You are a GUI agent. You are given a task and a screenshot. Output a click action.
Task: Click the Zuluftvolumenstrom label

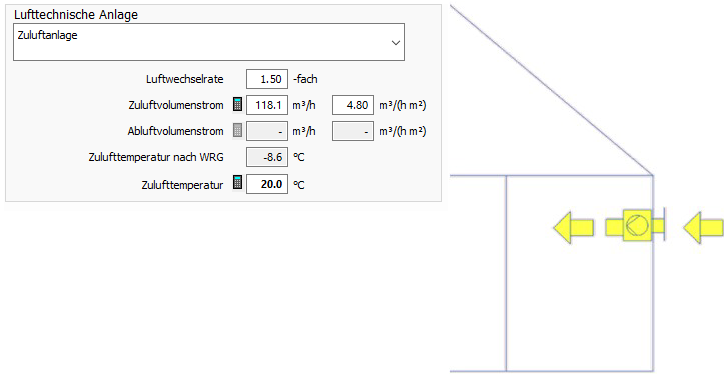click(x=176, y=105)
